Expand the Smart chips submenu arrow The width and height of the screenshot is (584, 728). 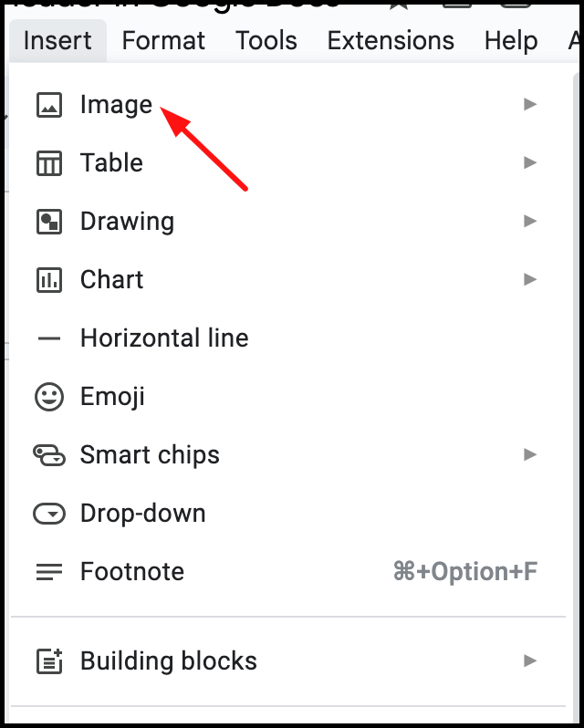coord(530,454)
